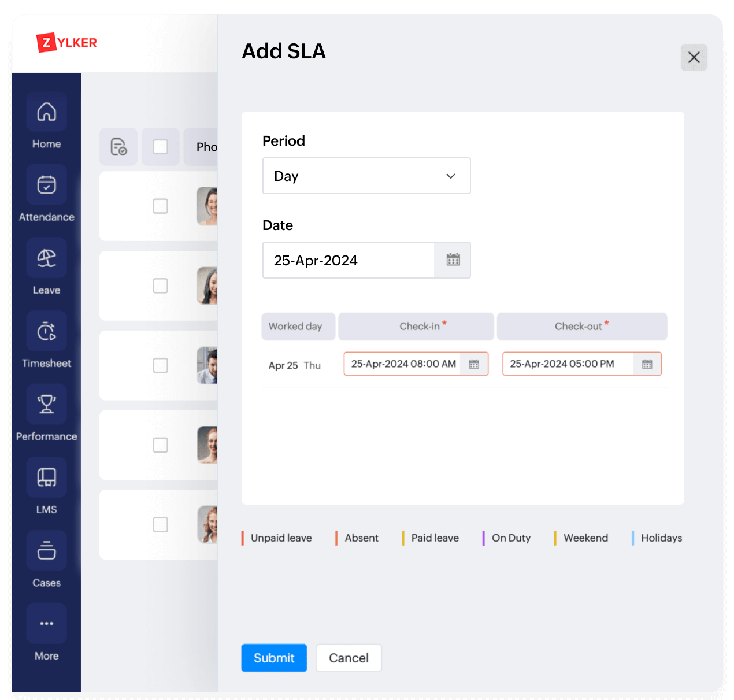The image size is (734, 700).
Task: Check the first employee row checkbox
Action: [160, 206]
